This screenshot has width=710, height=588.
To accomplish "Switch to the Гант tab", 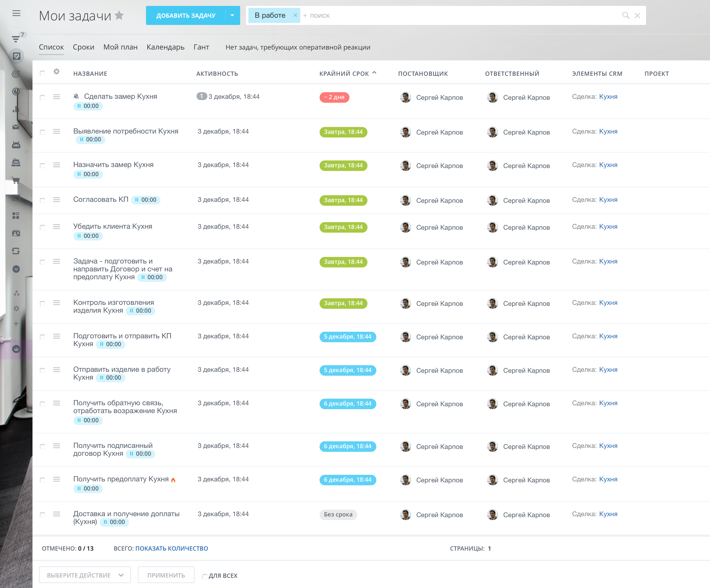I will point(201,47).
